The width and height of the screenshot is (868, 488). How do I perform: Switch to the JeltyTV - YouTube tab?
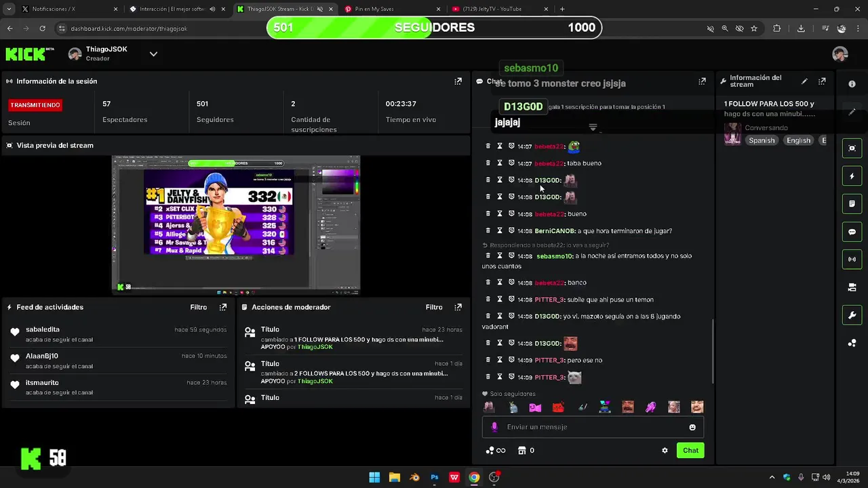click(500, 9)
